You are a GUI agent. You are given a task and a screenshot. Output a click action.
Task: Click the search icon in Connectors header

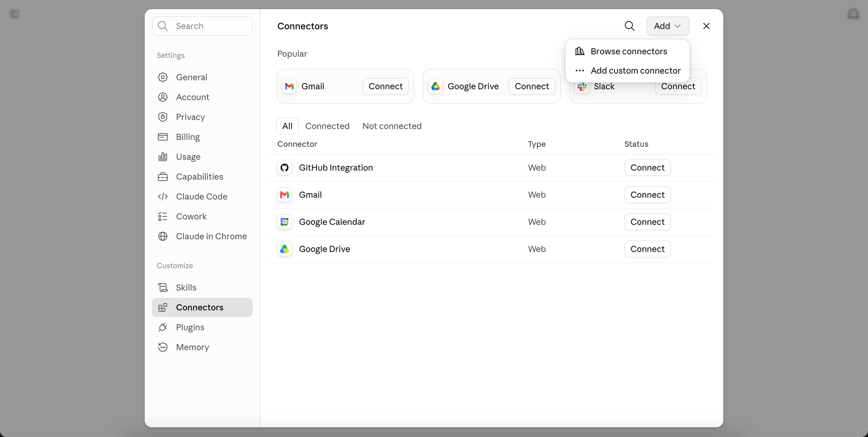(629, 26)
